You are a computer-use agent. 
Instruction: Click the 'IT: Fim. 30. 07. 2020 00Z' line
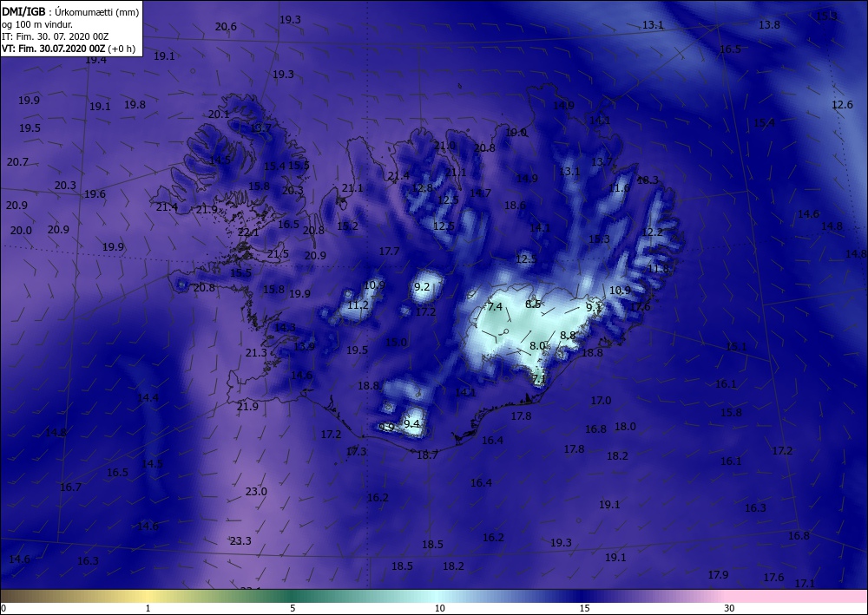55,36
